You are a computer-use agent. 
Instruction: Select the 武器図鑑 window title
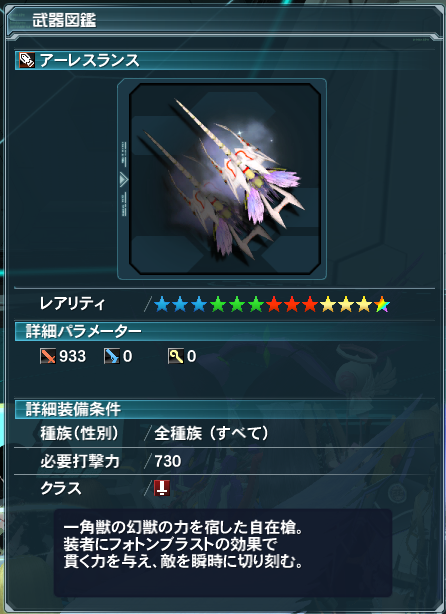(64, 21)
